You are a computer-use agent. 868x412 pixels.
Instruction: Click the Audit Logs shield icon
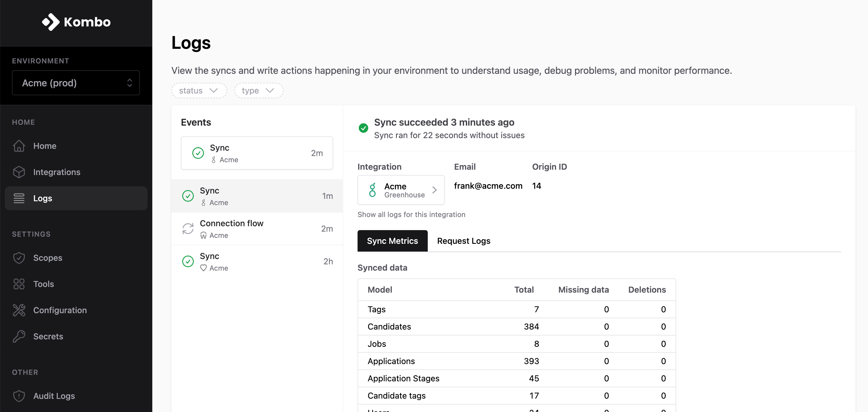(x=19, y=396)
